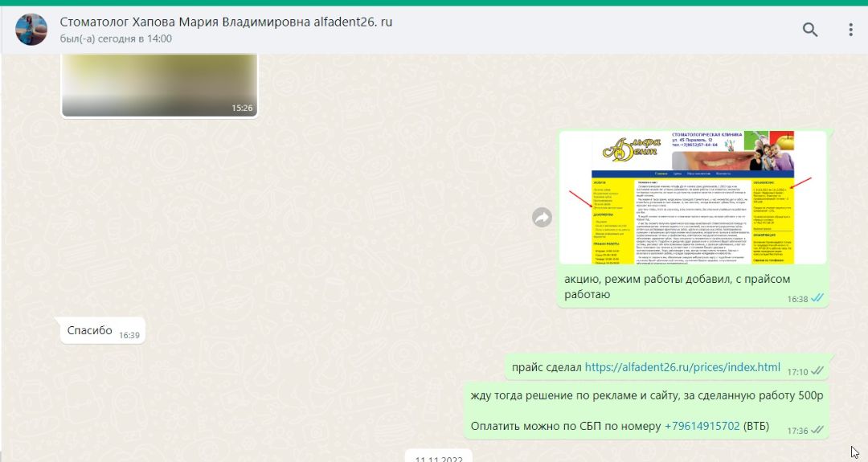Forward the Alfadent website screenshot message

pyautogui.click(x=542, y=218)
